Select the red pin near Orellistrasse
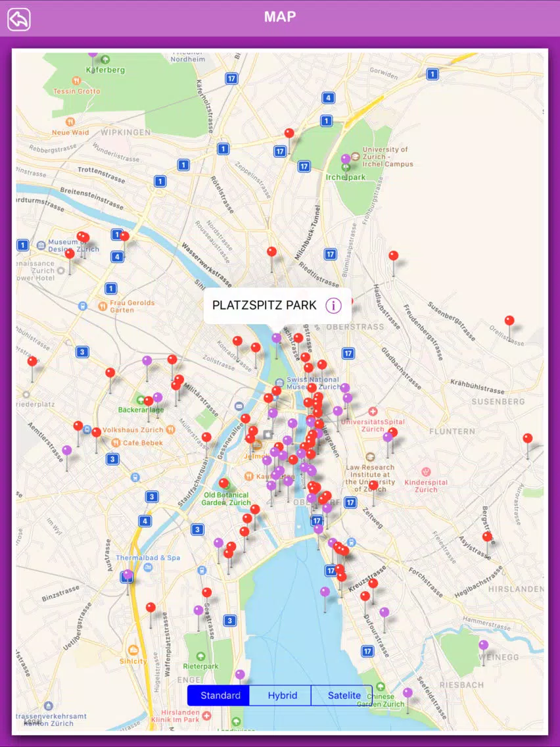The image size is (560, 747). 509,320
